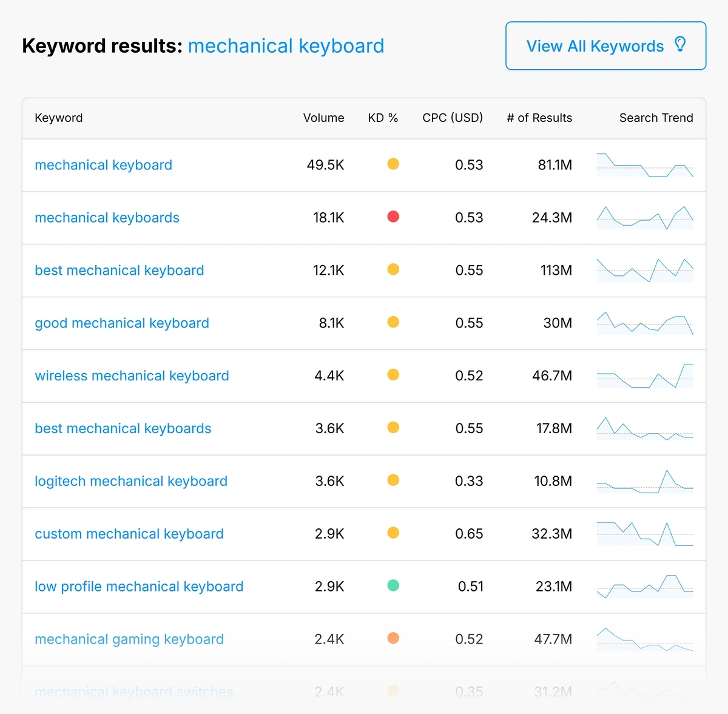This screenshot has width=728, height=714.
Task: Select the keyword best mechanical keyboards
Action: 123,428
